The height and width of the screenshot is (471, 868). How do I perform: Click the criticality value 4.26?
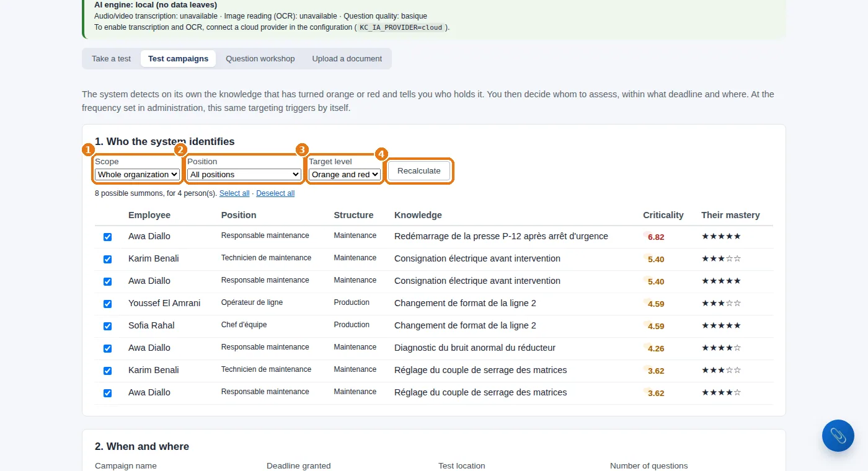click(x=656, y=348)
